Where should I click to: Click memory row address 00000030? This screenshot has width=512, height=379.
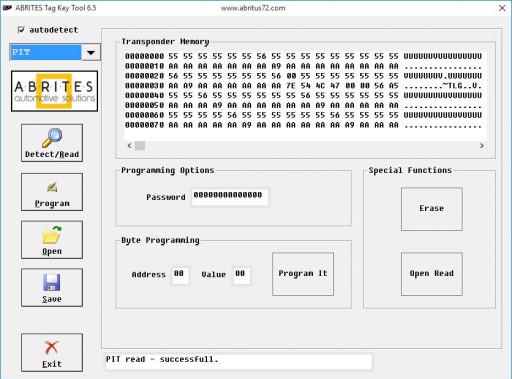pos(144,86)
